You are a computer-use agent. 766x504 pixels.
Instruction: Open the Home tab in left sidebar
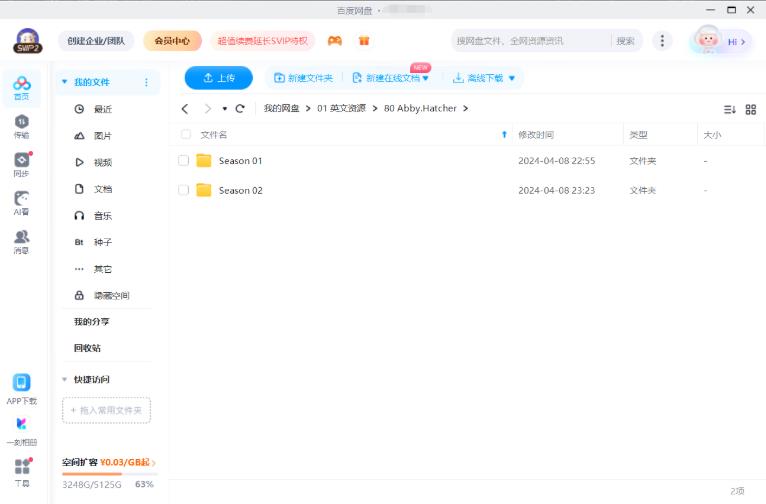[x=21, y=88]
